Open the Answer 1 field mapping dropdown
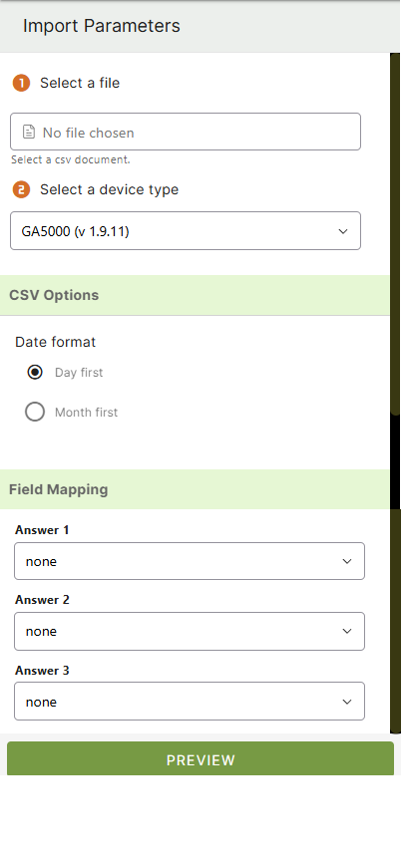The height and width of the screenshot is (868, 403). click(189, 561)
